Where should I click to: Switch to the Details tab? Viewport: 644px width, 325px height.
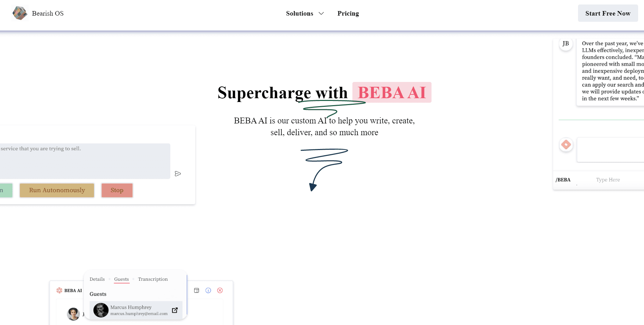(97, 279)
